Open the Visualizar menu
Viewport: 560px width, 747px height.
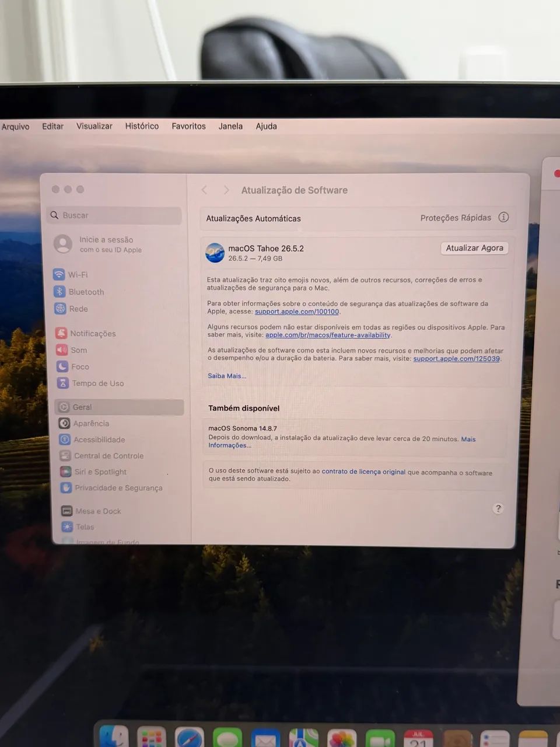click(x=94, y=126)
